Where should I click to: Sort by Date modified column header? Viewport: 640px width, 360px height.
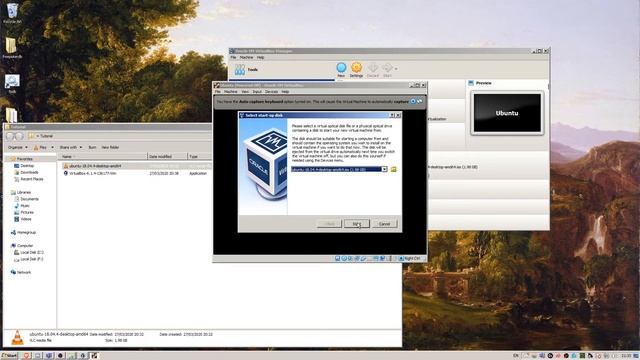167,156
